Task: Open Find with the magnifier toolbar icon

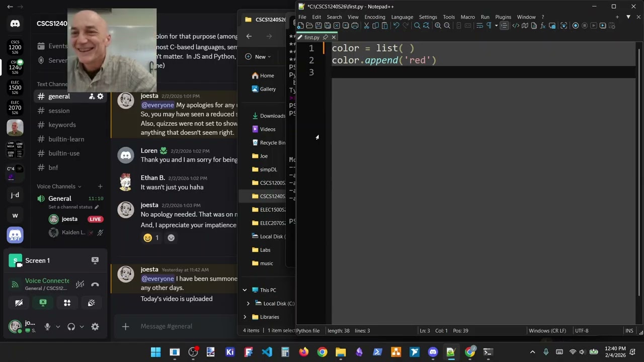Action: point(417,26)
